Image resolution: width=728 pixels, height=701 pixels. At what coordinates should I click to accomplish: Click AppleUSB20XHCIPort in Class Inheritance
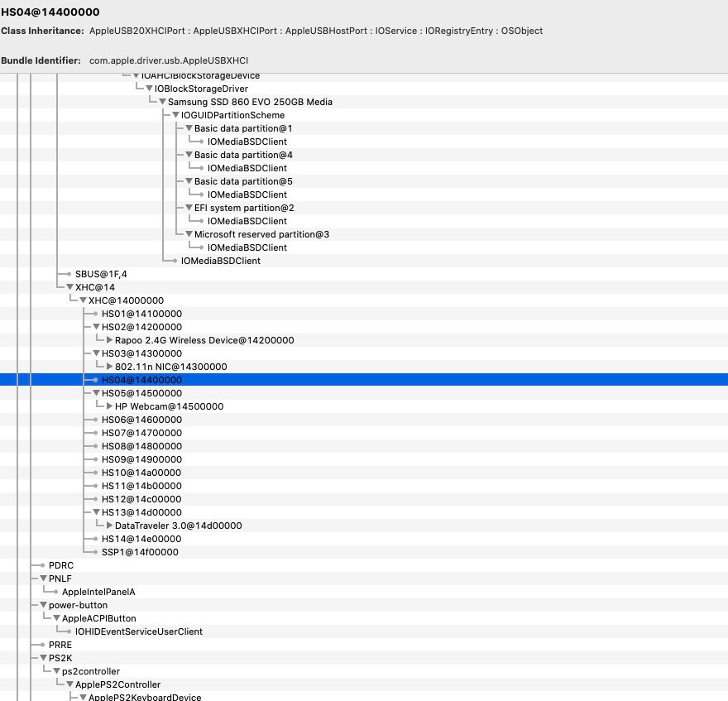coord(137,31)
